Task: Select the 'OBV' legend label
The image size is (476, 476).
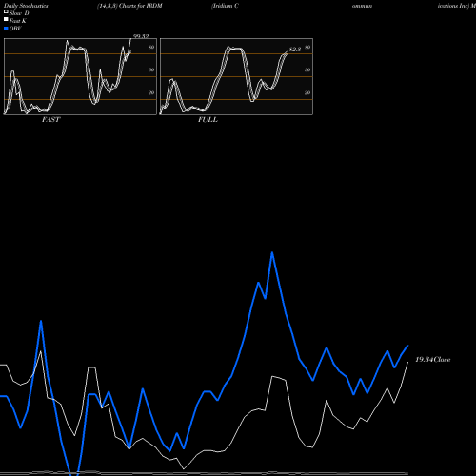Action: coord(15,29)
